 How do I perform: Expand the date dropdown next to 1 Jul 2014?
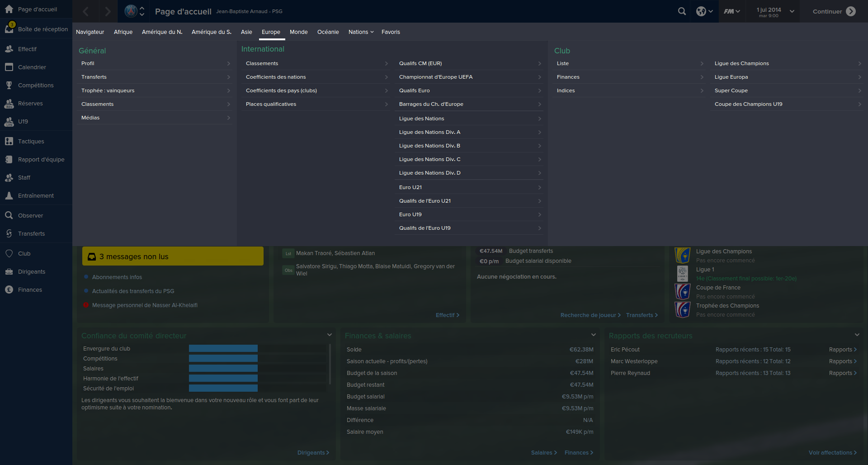pos(792,11)
